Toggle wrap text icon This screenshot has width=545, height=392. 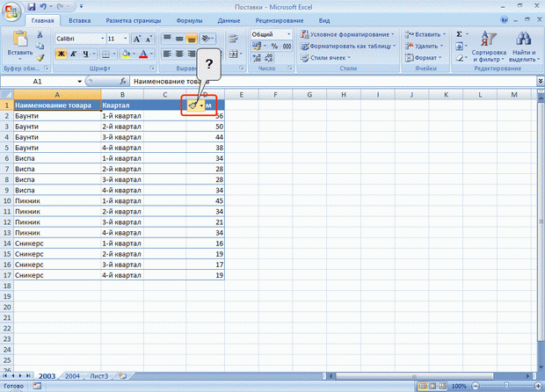click(x=233, y=38)
